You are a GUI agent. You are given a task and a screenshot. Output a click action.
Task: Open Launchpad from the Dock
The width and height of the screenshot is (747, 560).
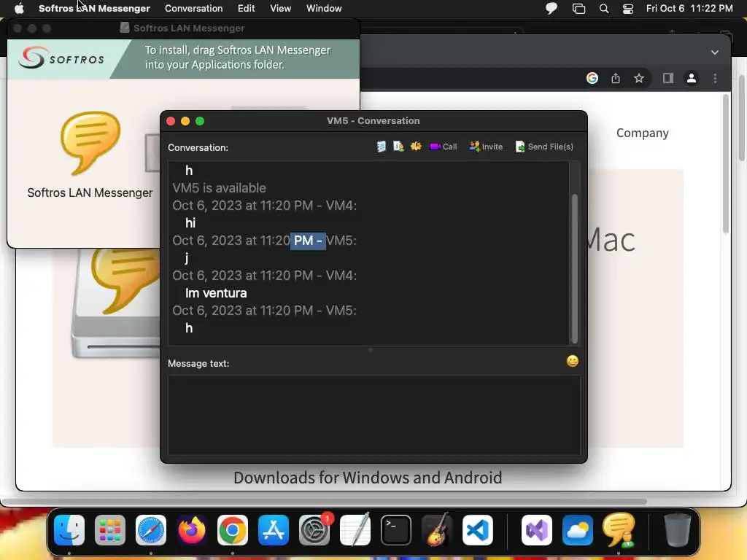tap(110, 530)
